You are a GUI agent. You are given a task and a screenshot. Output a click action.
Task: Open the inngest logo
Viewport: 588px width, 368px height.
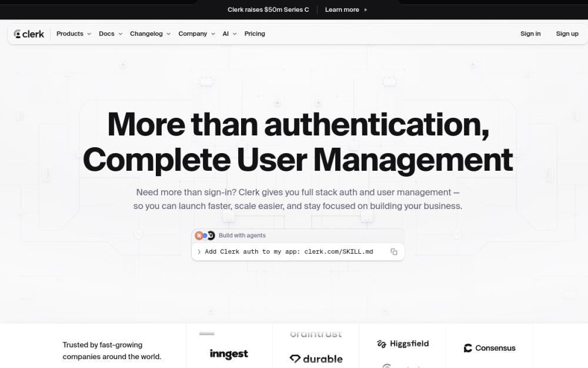(229, 354)
